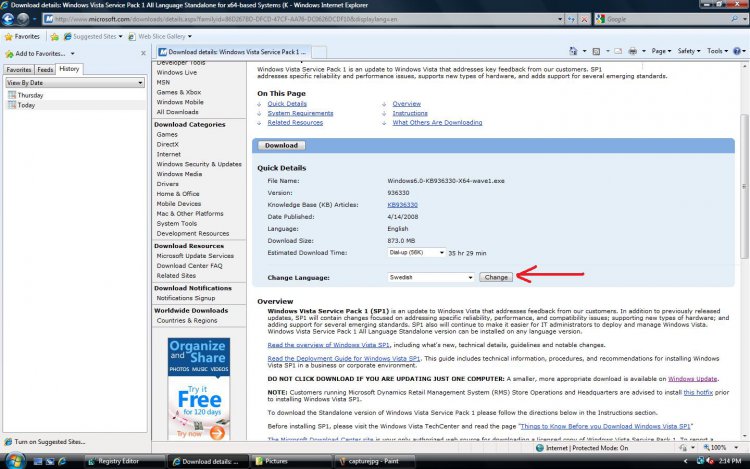Switch to capture.jpg Paint taskbar button
Viewport: 750px width, 469px height.
[x=374, y=461]
